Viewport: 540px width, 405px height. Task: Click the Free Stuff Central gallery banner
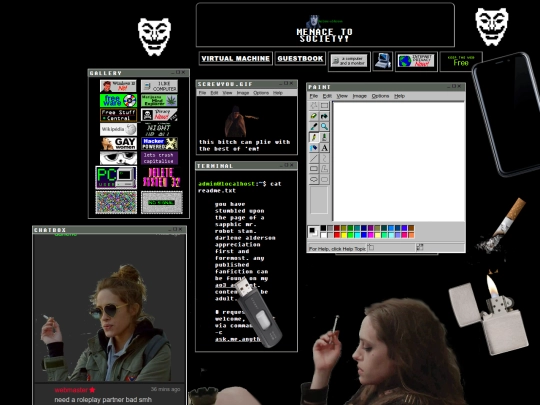click(x=118, y=115)
